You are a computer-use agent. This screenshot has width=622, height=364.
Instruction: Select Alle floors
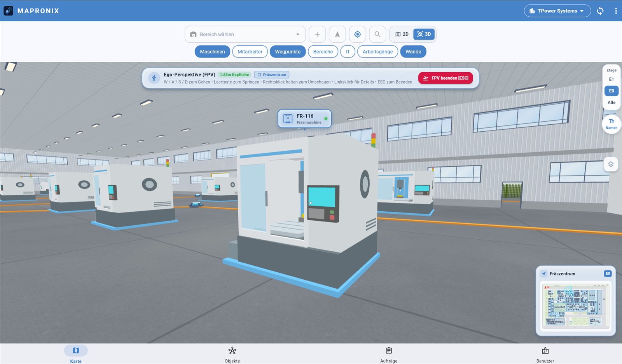tap(612, 103)
